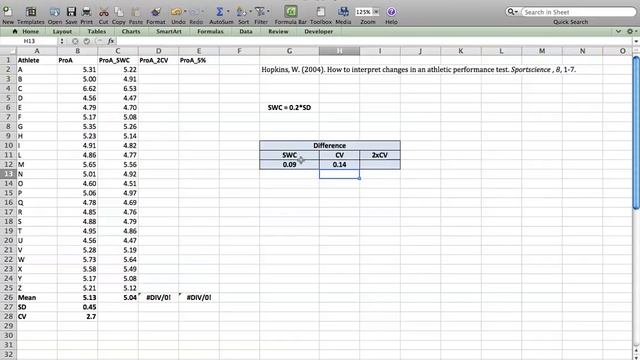Insert AutoSum function
640x360 pixels.
(x=220, y=12)
